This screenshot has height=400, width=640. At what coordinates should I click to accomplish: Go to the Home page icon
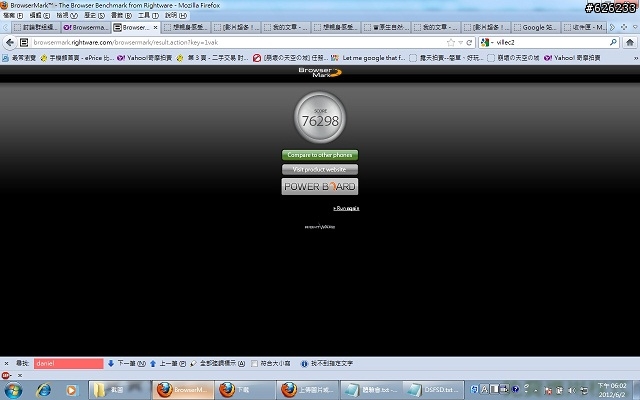pos(630,42)
